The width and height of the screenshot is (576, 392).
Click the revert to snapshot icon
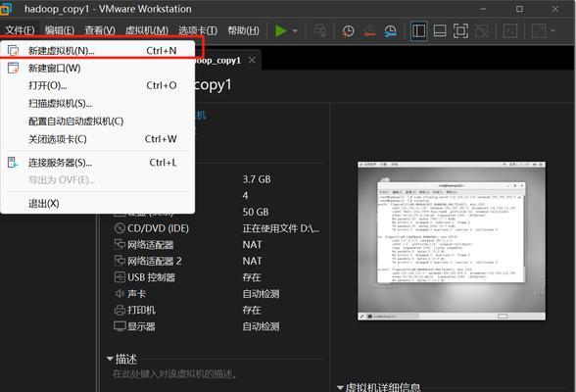tap(369, 30)
